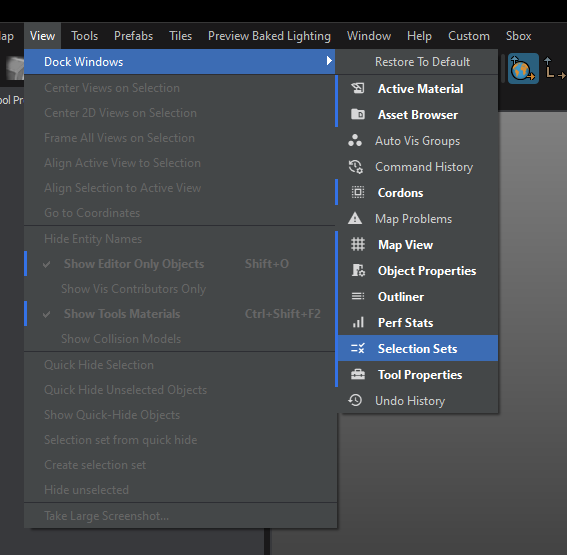567x555 pixels.
Task: Click the Object Properties document-gear icon
Action: 358,270
